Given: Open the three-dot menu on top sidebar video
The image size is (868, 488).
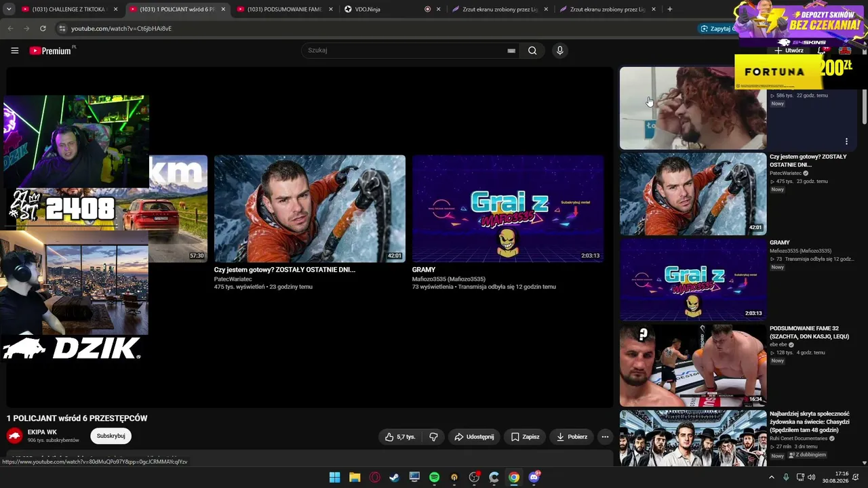Looking at the screenshot, I should pos(846,142).
